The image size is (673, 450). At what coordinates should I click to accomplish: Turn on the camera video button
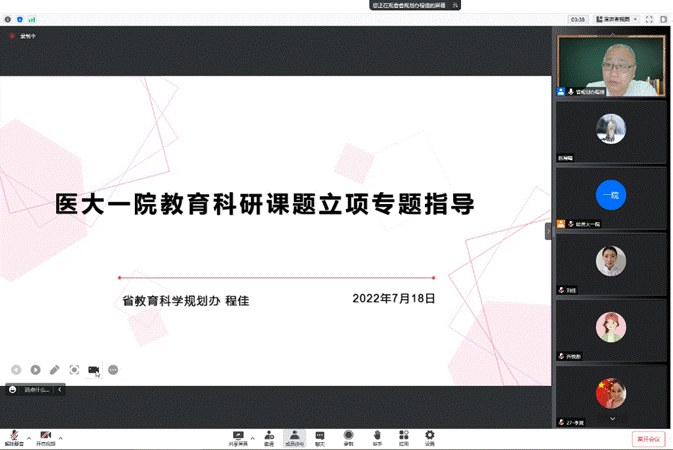coord(46,437)
